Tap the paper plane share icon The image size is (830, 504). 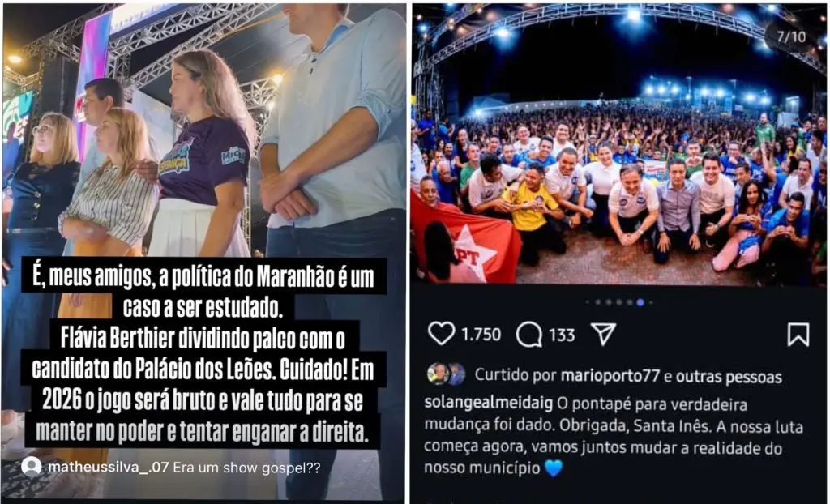click(603, 334)
